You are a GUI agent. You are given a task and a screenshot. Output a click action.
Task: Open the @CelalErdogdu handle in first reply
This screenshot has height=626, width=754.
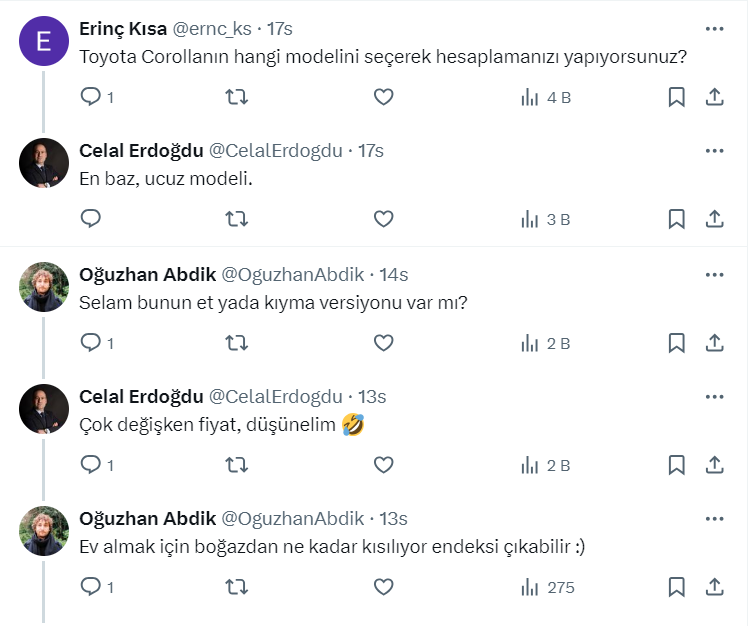pos(275,151)
